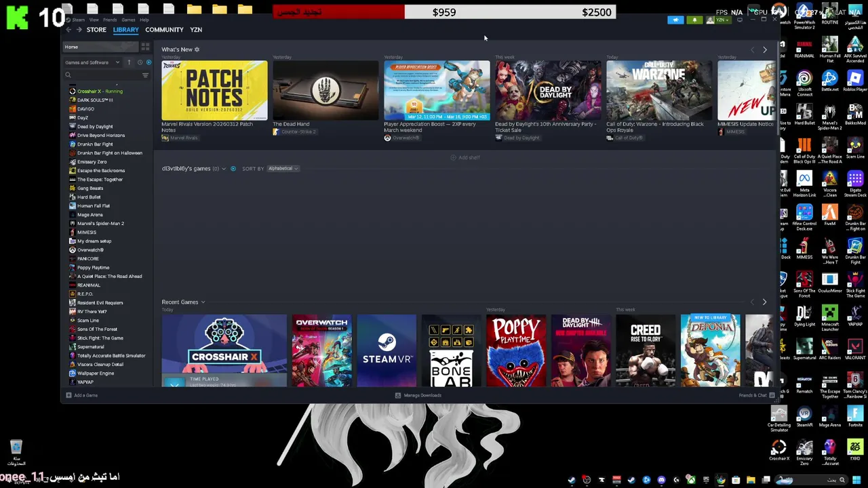
Task: Open the YZN account dropdown
Action: pos(718,20)
